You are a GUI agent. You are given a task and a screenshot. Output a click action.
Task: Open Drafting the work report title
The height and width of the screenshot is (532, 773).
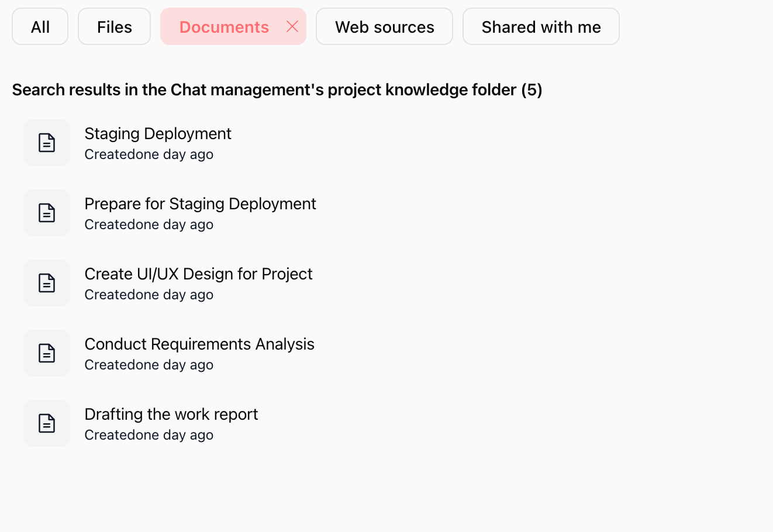[171, 414]
